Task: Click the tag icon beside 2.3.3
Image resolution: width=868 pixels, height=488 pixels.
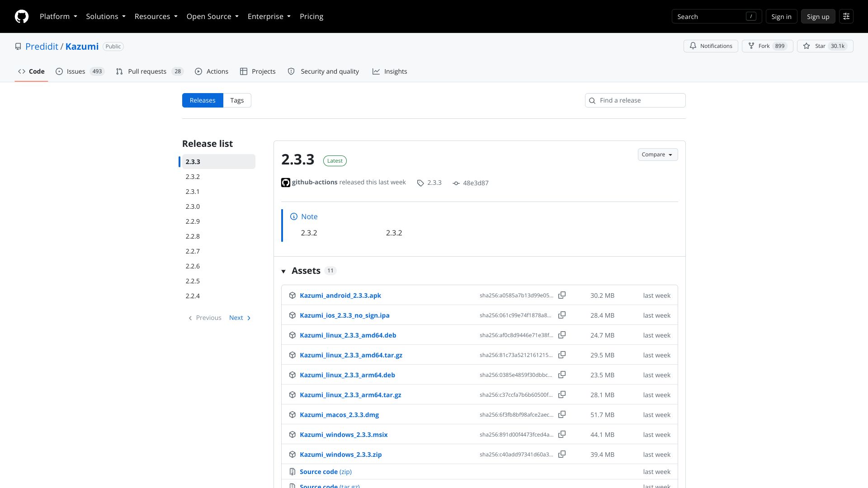Action: [x=420, y=183]
